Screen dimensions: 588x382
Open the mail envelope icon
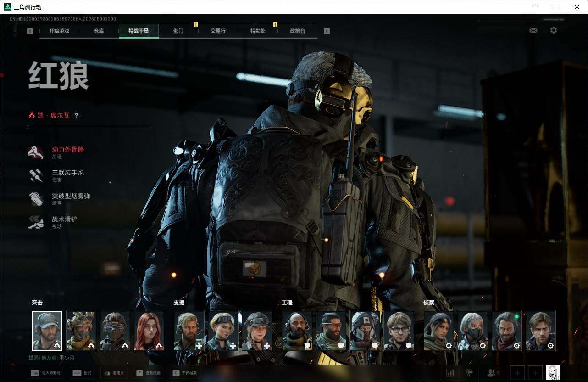(x=533, y=30)
